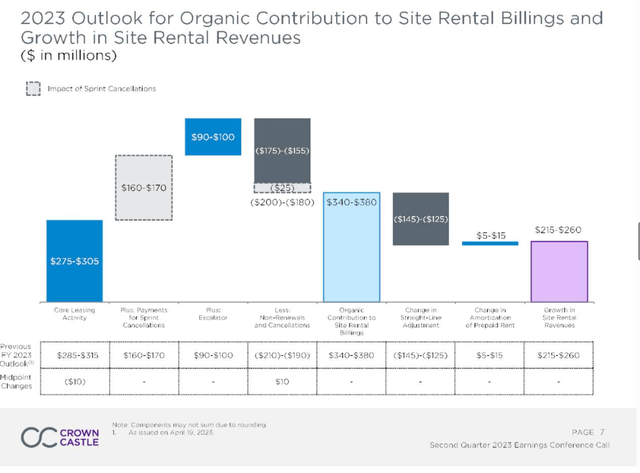Select the $10 midpoint change cell
The image size is (640, 473).
282,380
